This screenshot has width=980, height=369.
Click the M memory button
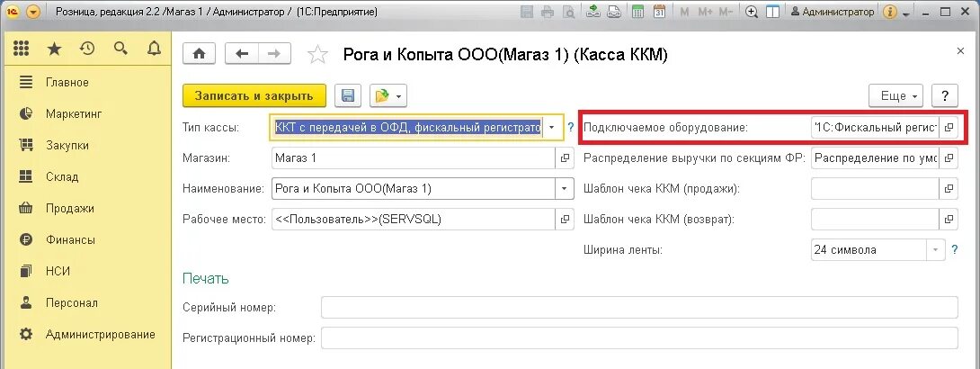(x=684, y=12)
